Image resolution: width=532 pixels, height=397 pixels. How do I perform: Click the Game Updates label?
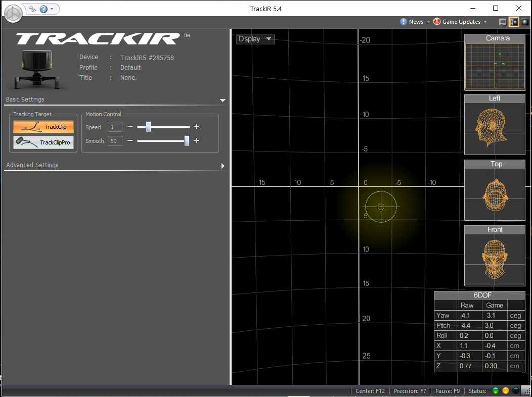coord(461,22)
